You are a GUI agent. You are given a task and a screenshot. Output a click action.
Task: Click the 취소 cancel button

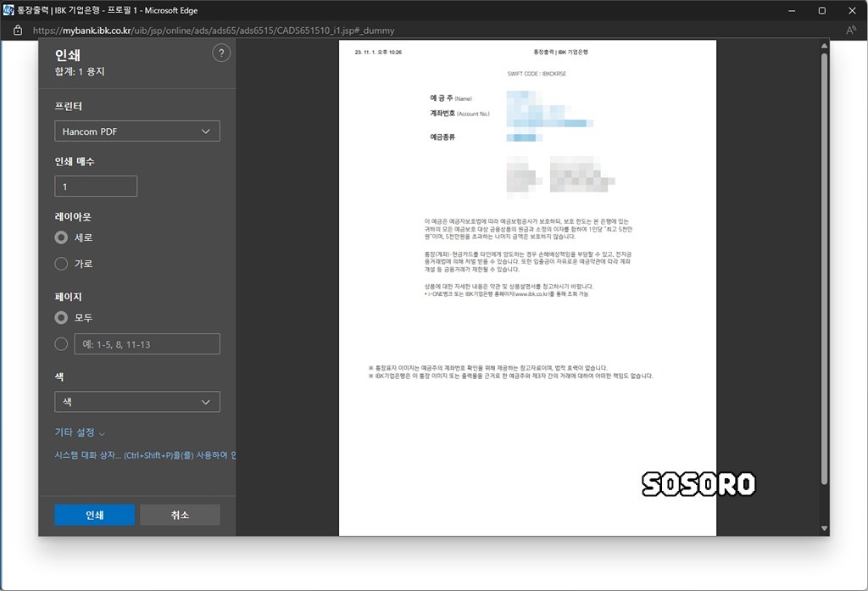[180, 515]
